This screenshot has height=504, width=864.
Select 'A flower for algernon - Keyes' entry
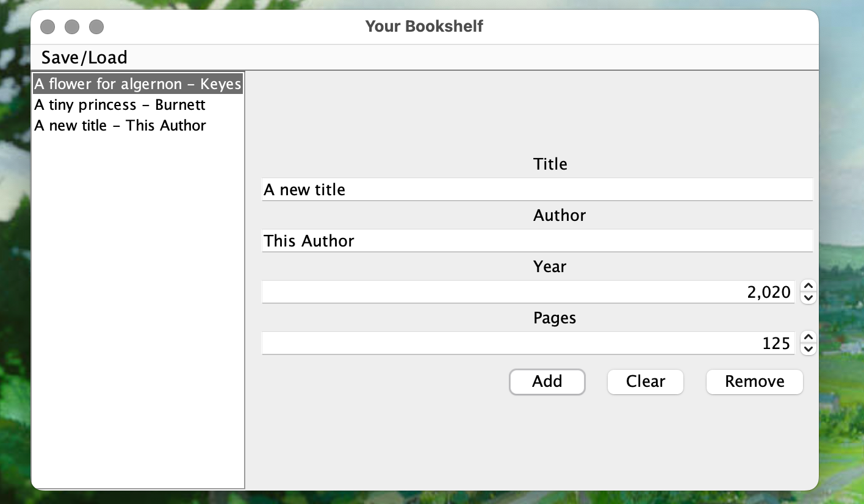pos(138,84)
